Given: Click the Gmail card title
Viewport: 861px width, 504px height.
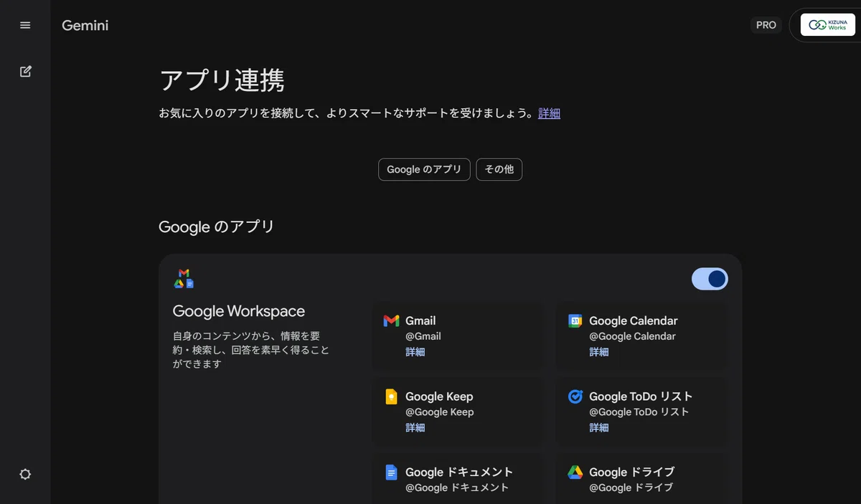Looking at the screenshot, I should coord(420,320).
